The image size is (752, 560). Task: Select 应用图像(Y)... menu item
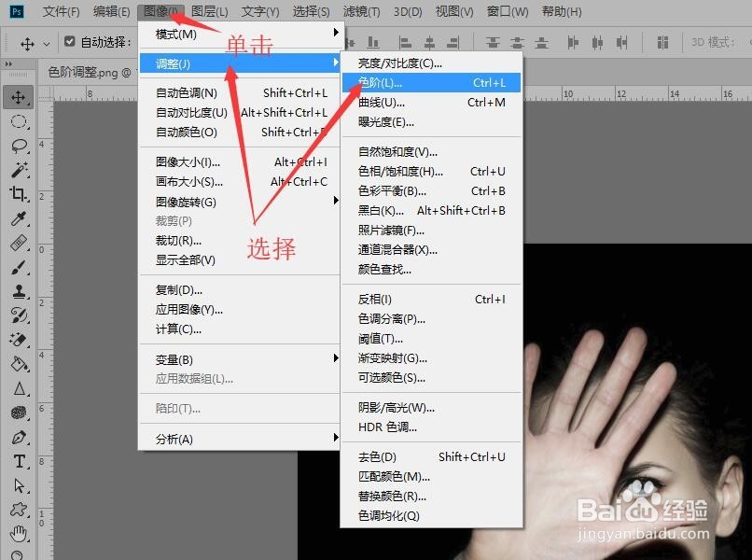click(x=240, y=310)
